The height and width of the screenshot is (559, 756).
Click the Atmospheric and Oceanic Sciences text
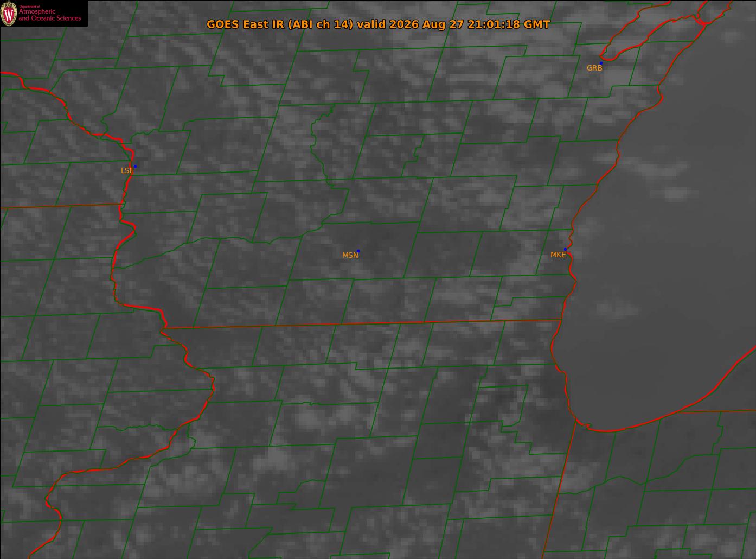pyautogui.click(x=49, y=15)
